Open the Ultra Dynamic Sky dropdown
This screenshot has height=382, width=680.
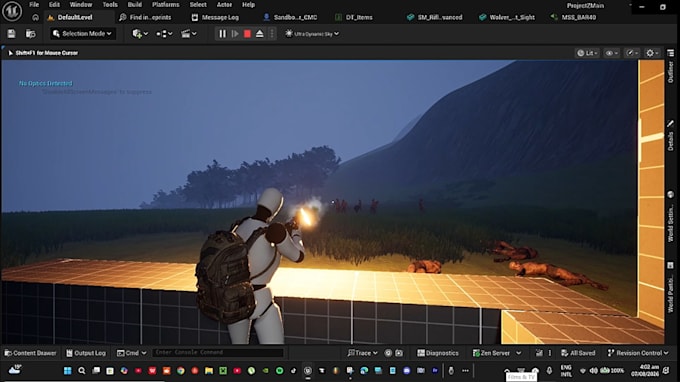[312, 33]
